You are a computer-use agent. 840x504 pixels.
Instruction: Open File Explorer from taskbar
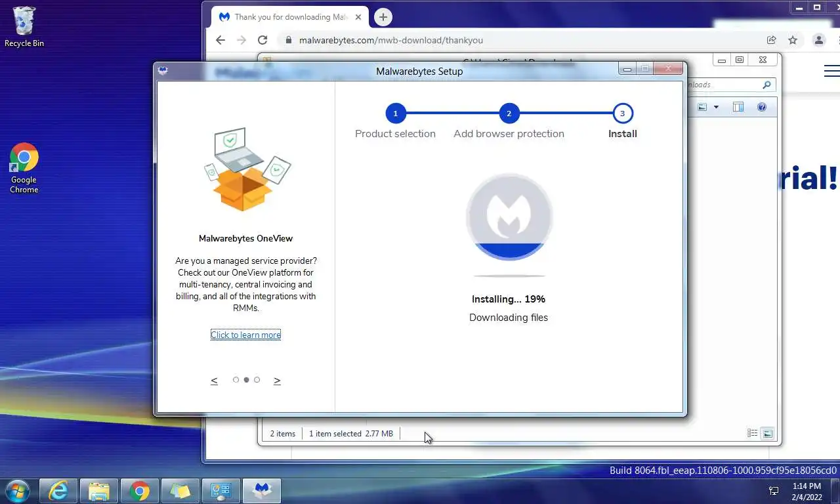coord(99,490)
